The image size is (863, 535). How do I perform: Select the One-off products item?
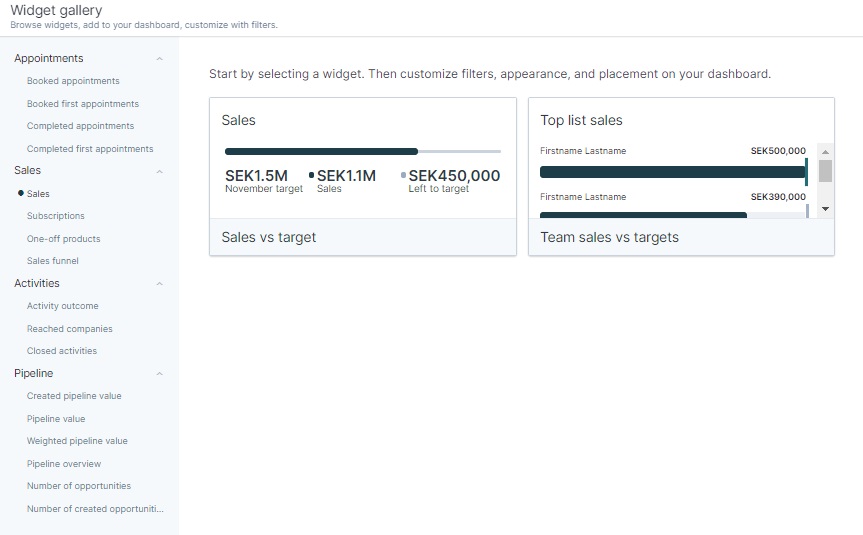[x=63, y=239]
